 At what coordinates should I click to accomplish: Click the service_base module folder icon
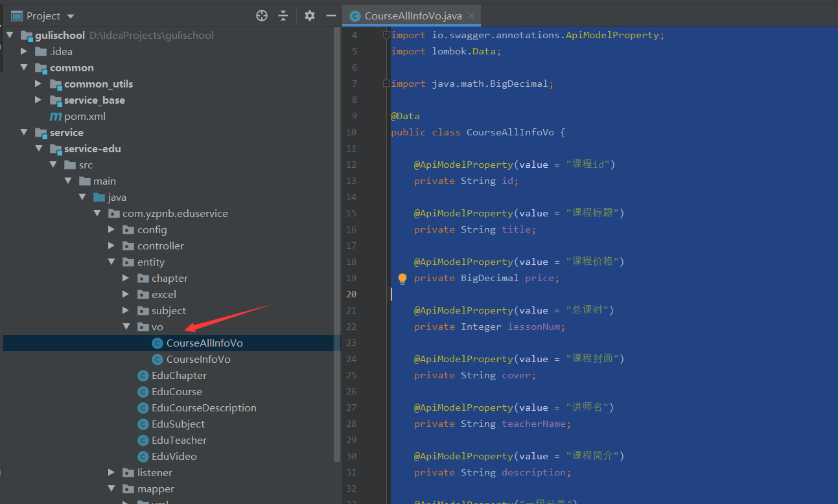pyautogui.click(x=56, y=100)
